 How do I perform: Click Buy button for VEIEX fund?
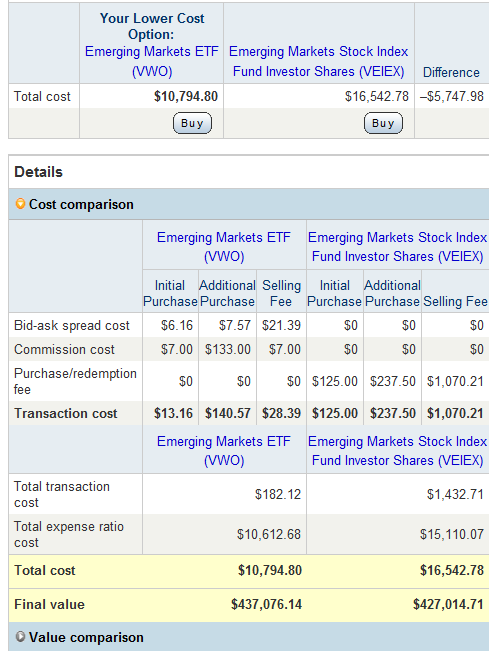pyautogui.click(x=383, y=123)
